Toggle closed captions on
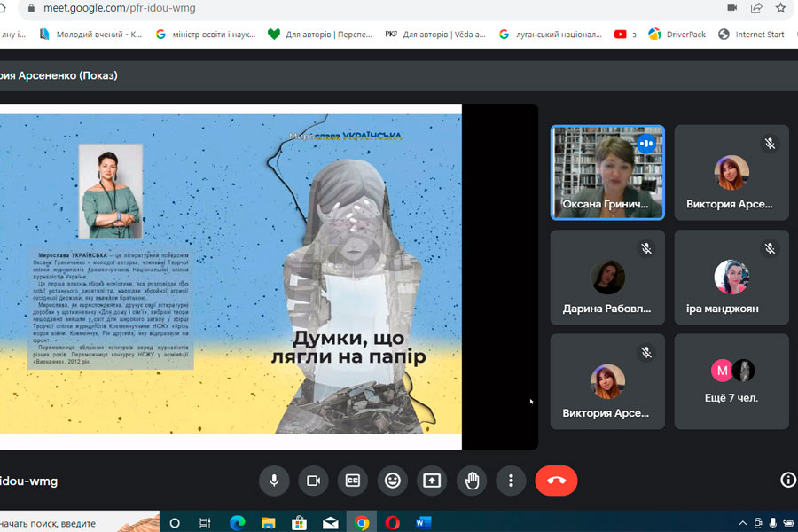798x532 pixels. click(x=353, y=481)
